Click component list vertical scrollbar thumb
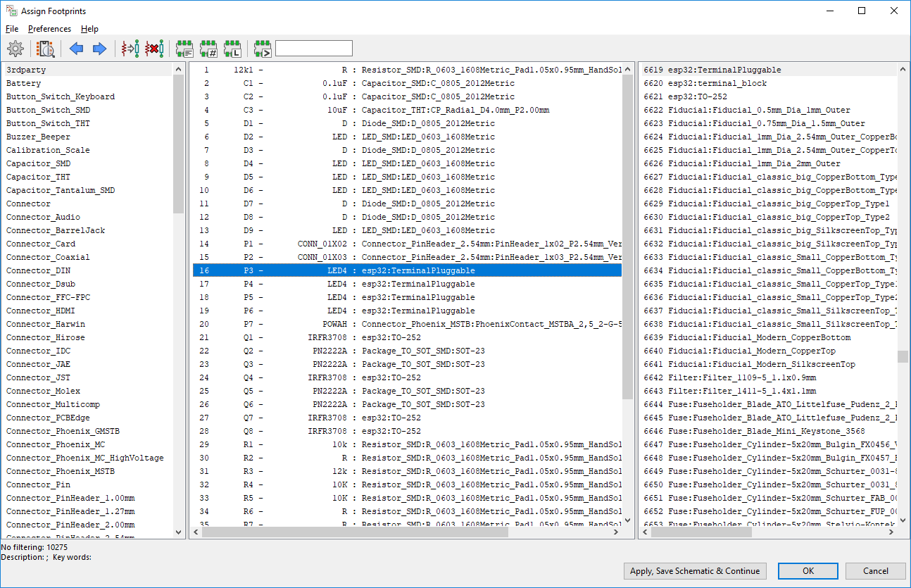Image resolution: width=911 pixels, height=588 pixels. (628, 238)
